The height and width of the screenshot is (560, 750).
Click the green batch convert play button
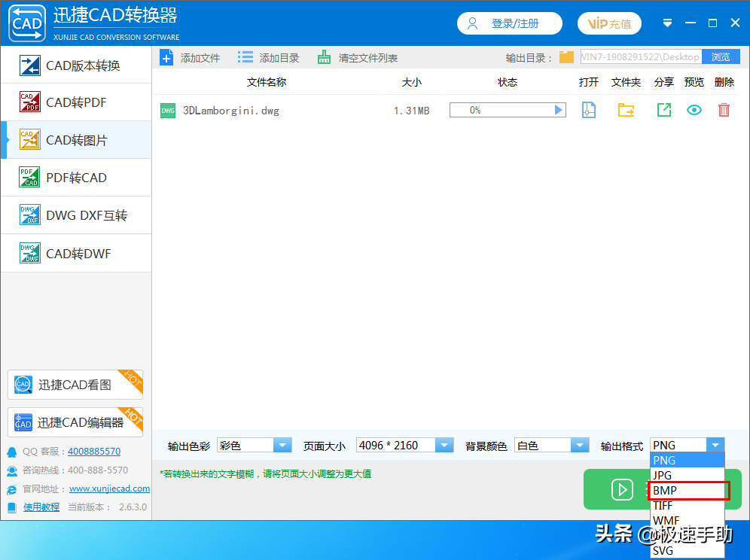(622, 490)
